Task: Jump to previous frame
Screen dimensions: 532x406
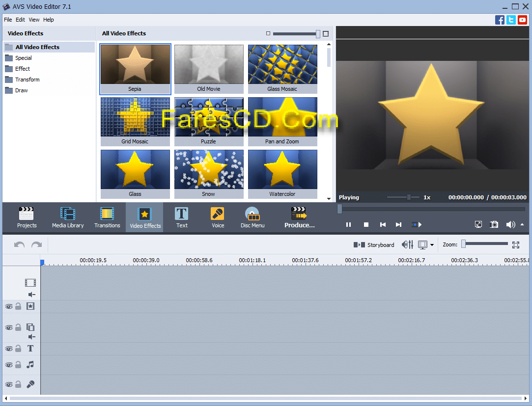Action: 383,224
